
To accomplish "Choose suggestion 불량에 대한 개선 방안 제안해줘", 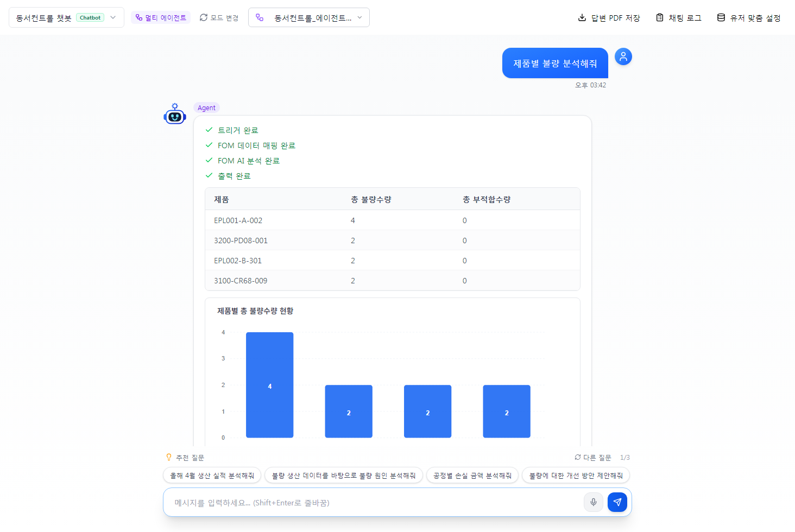I will point(576,476).
